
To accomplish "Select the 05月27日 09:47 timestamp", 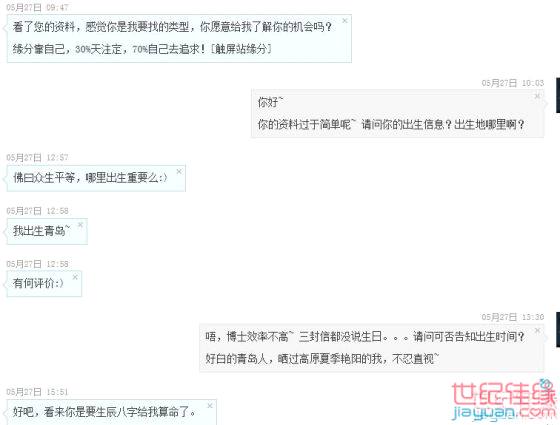I will [x=37, y=7].
